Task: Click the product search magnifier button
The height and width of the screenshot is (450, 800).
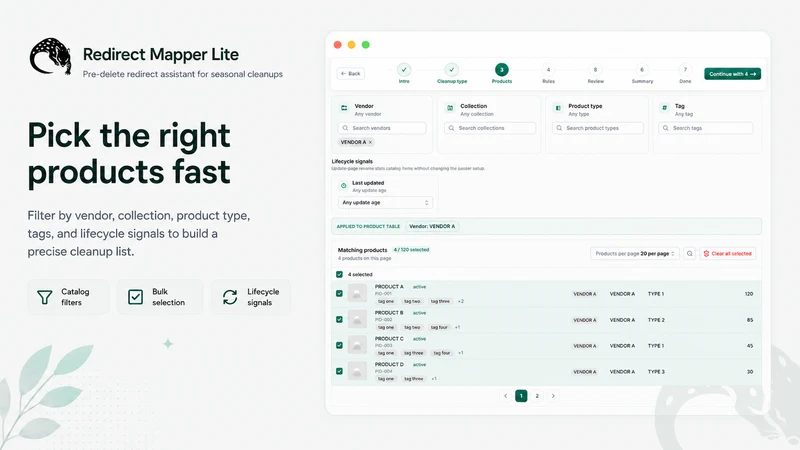Action: tap(689, 254)
